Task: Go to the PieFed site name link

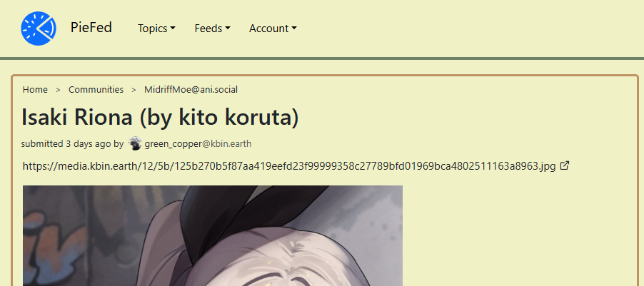Action: click(91, 28)
